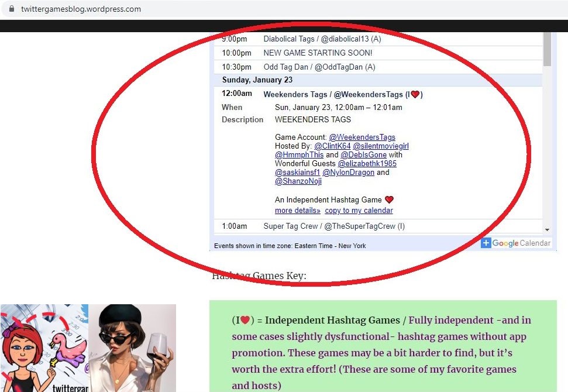Open the @HmmphThis host link
Screen dimensions: 568x392
click(300, 154)
